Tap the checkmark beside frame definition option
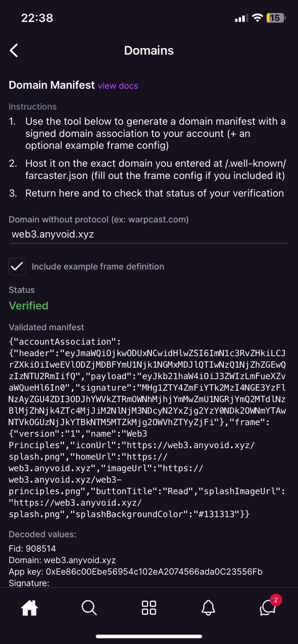 [17, 266]
